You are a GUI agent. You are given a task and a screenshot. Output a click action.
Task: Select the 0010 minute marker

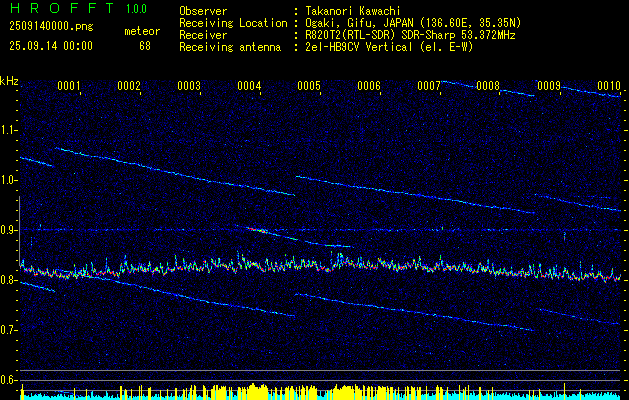pyautogui.click(x=609, y=87)
